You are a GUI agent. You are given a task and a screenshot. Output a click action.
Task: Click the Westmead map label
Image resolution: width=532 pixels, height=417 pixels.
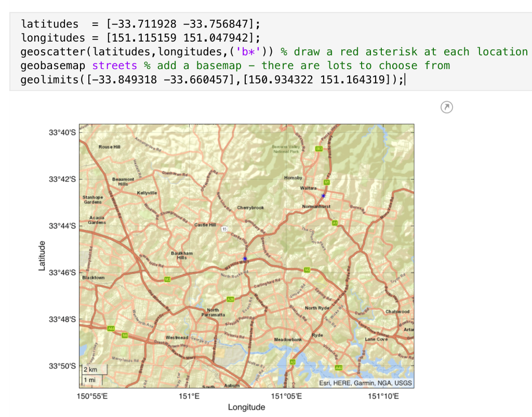pyautogui.click(x=177, y=338)
